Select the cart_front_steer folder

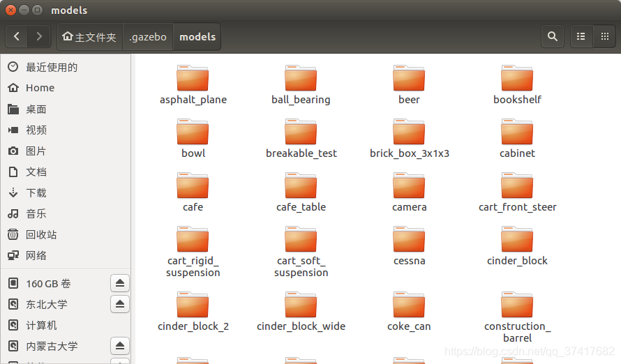517,192
